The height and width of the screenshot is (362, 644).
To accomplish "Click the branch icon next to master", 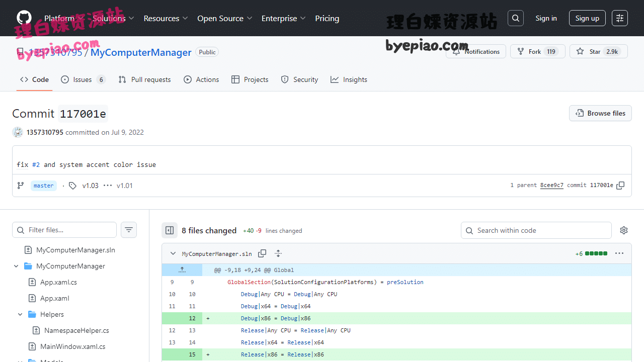I will click(x=21, y=186).
